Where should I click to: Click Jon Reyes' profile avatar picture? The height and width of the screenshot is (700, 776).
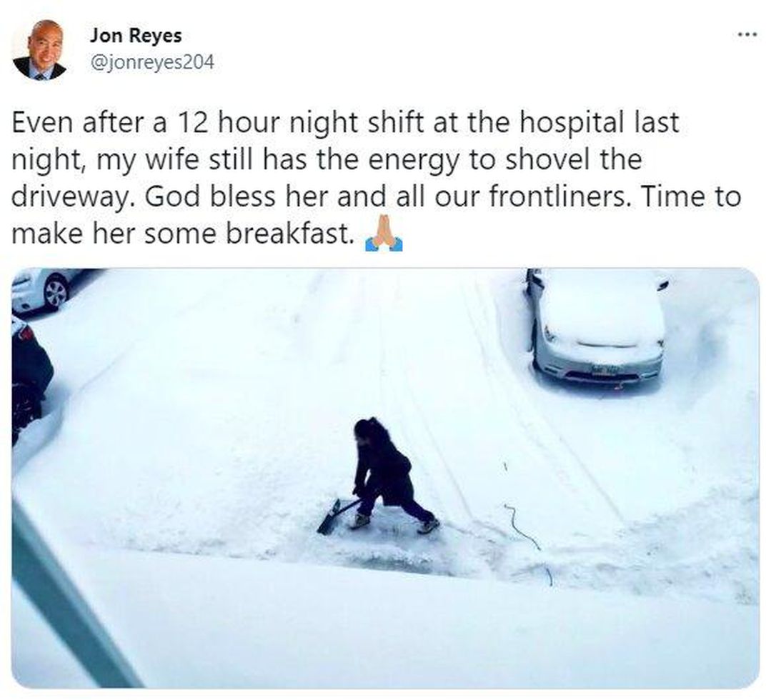pyautogui.click(x=39, y=49)
